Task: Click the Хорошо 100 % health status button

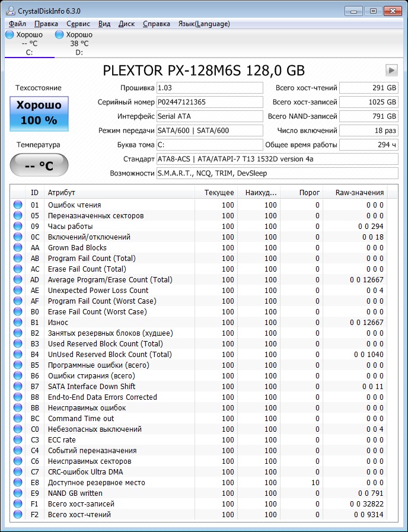Action: [39, 114]
